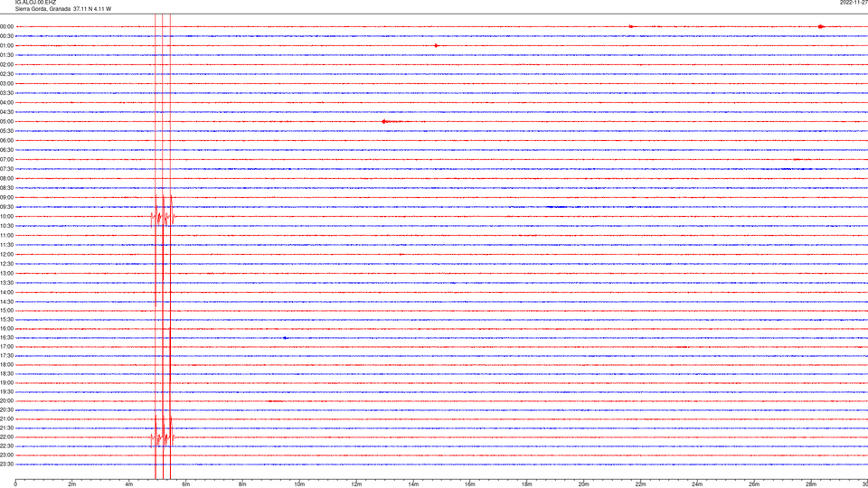Click the blue event blip on 16:30 trace

(285, 337)
